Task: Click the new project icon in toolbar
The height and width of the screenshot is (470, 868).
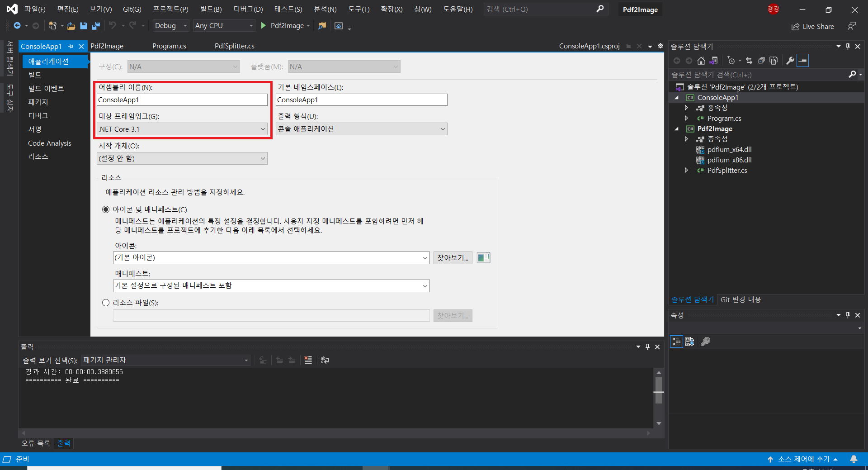Action: point(52,26)
